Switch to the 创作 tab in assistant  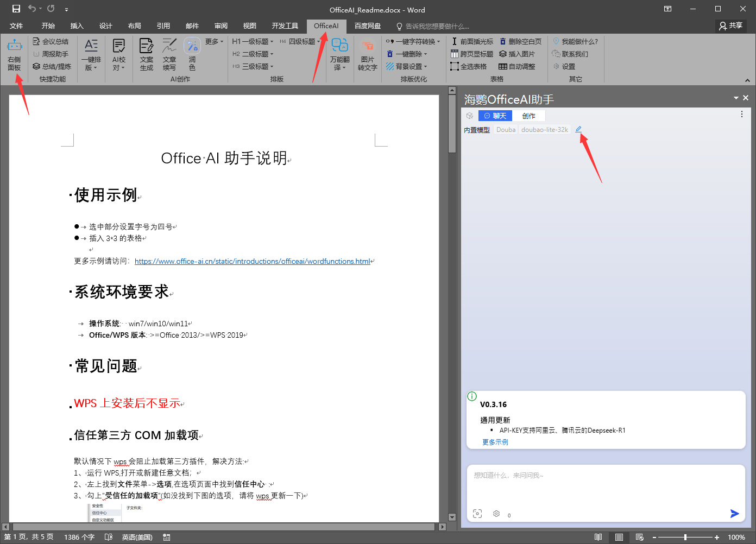click(528, 116)
